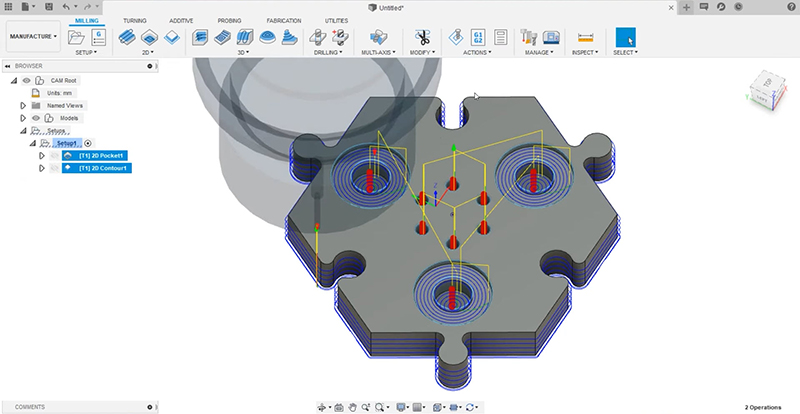Toggle visibility eye of Models node
This screenshot has height=414, width=800.
pyautogui.click(x=36, y=117)
